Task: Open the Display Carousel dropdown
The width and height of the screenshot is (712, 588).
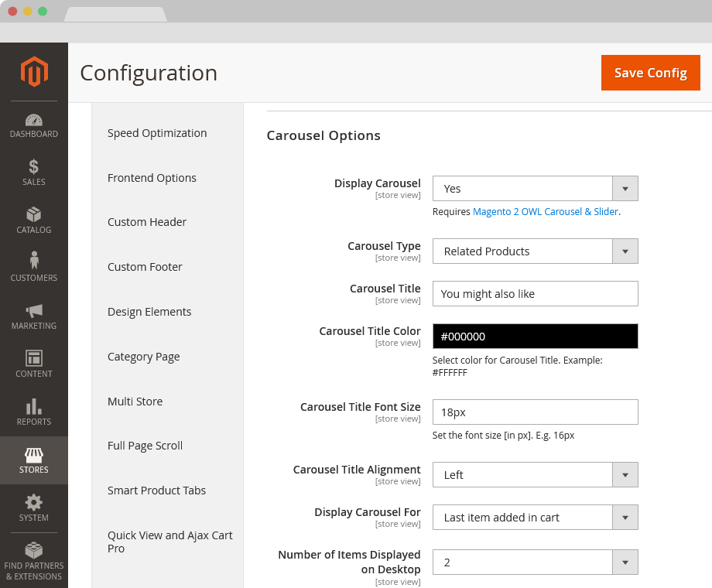Action: [625, 188]
